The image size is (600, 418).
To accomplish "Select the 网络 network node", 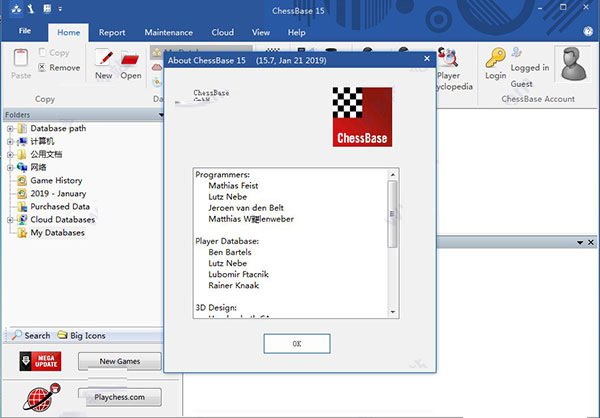I will click(x=38, y=167).
